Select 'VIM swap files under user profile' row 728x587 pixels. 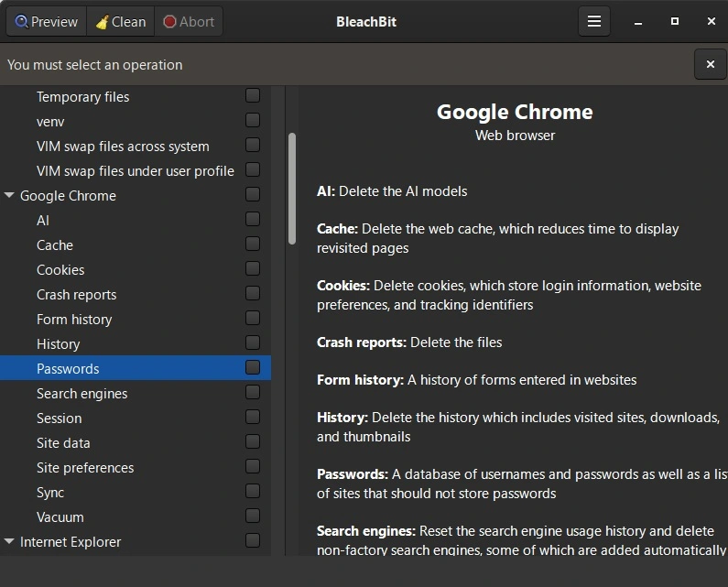pyautogui.click(x=136, y=171)
